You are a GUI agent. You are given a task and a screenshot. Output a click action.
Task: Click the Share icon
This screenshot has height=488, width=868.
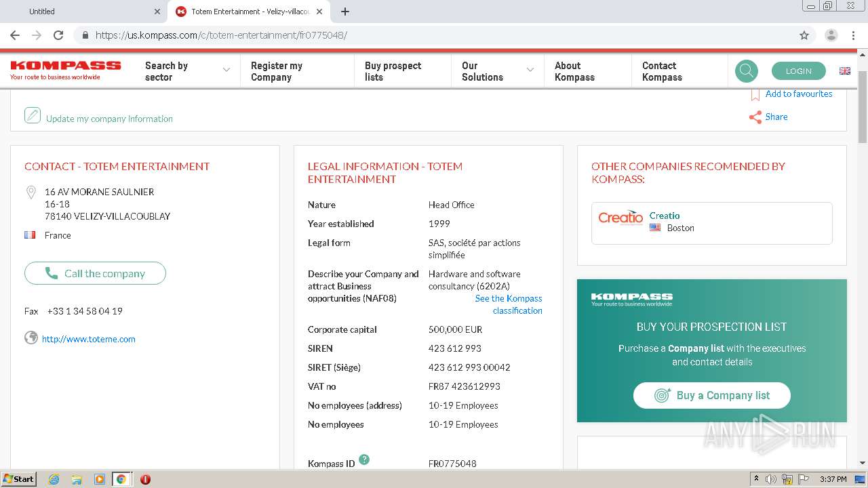pyautogui.click(x=755, y=117)
